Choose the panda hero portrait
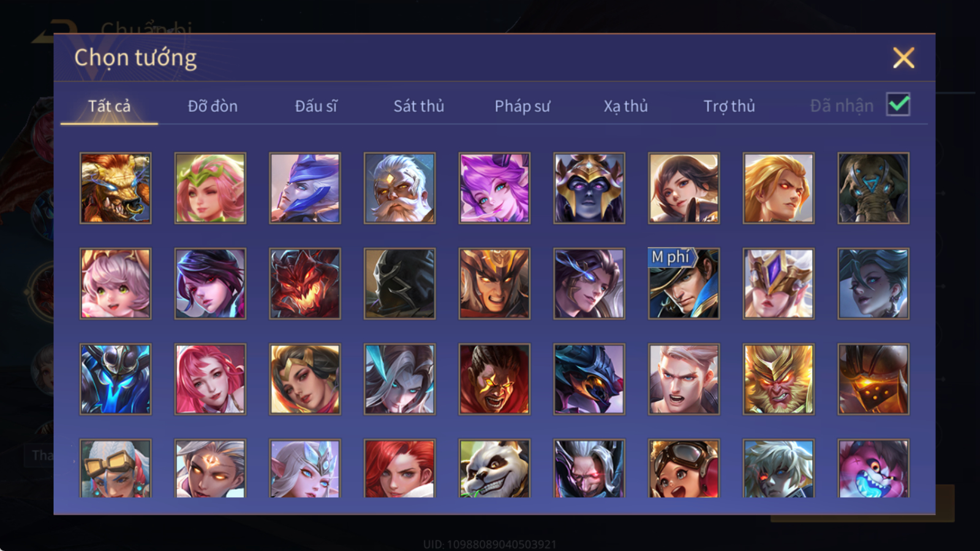 [494, 468]
